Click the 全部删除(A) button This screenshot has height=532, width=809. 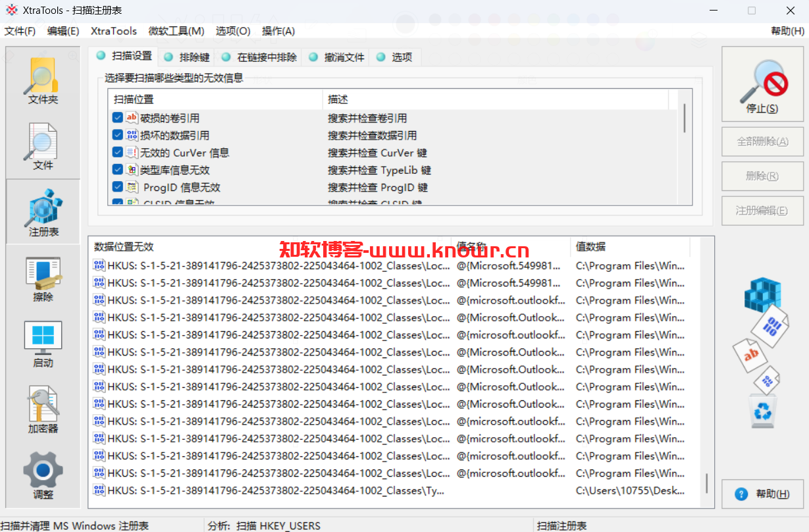click(762, 141)
